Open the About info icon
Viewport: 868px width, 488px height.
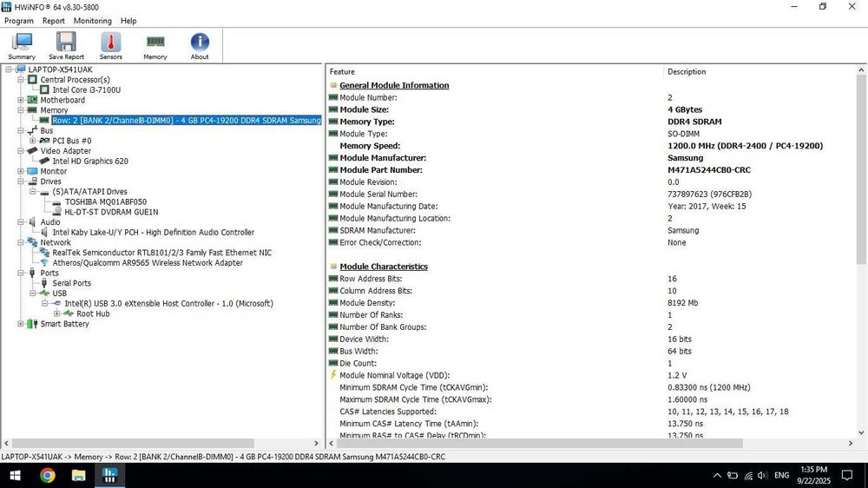(x=200, y=45)
